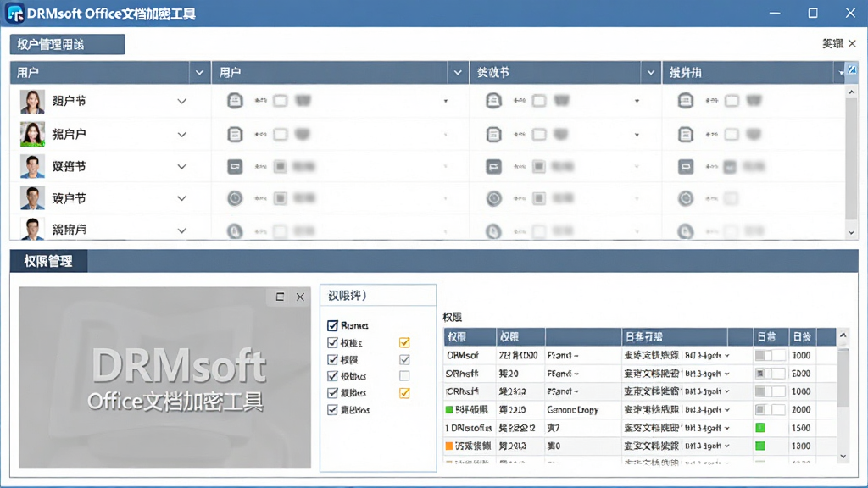Toggle the third checkbox in the permission list

(332, 359)
